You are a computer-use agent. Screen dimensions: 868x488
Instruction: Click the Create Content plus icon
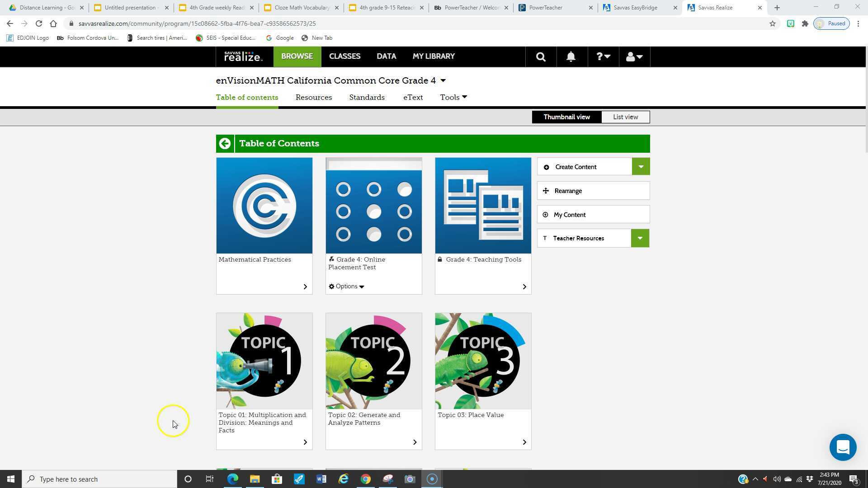(x=546, y=166)
